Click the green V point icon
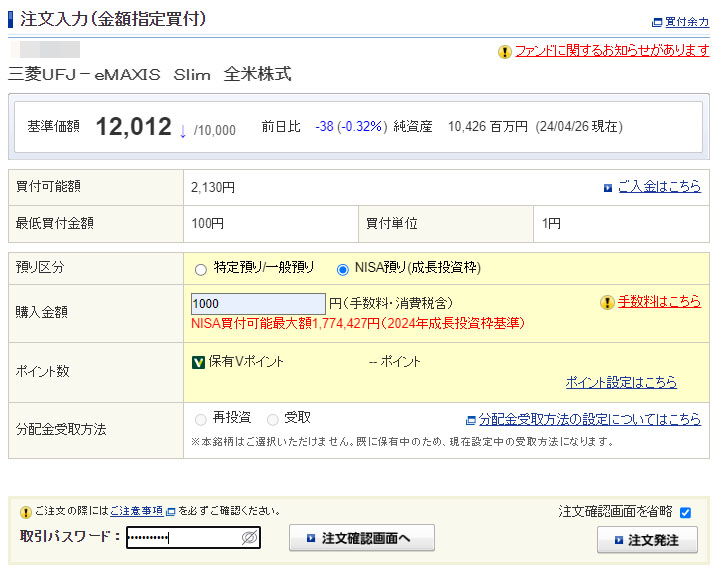The image size is (718, 574). [198, 362]
